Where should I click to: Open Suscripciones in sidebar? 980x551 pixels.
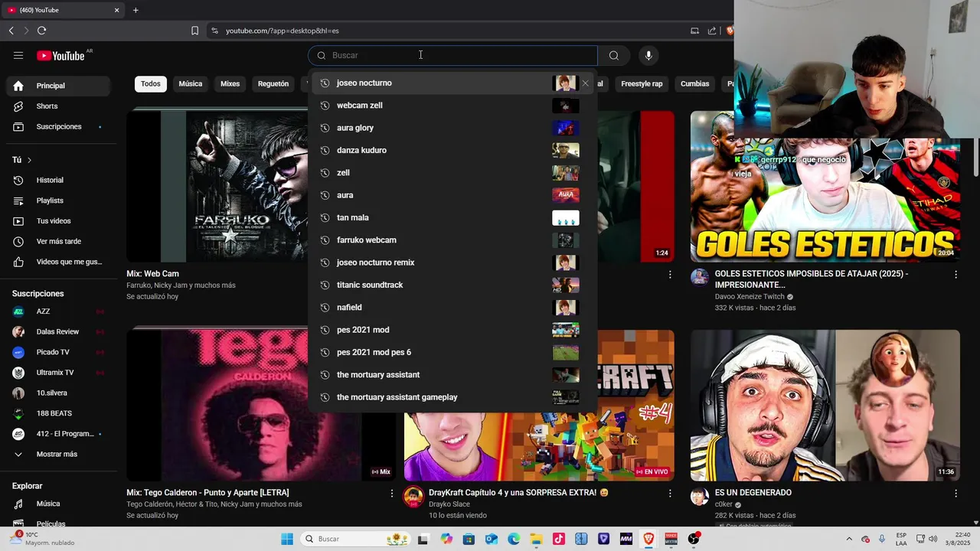pos(58,127)
